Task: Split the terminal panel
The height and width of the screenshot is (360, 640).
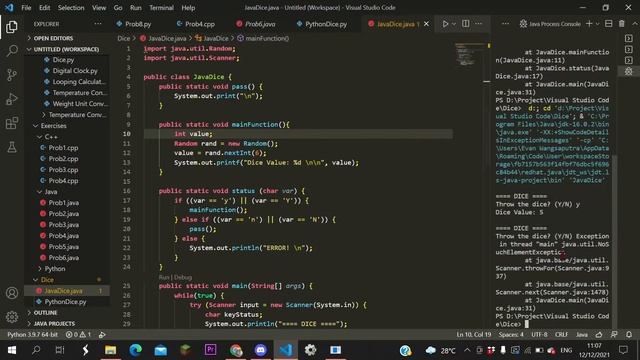Action: pyautogui.click(x=608, y=24)
